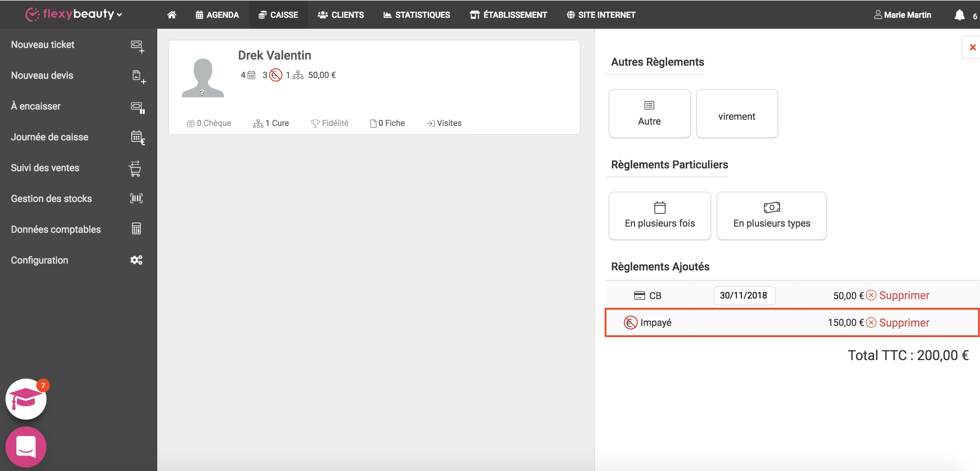Open the 1 Cure client tab
This screenshot has width=980, height=471.
pyautogui.click(x=271, y=123)
